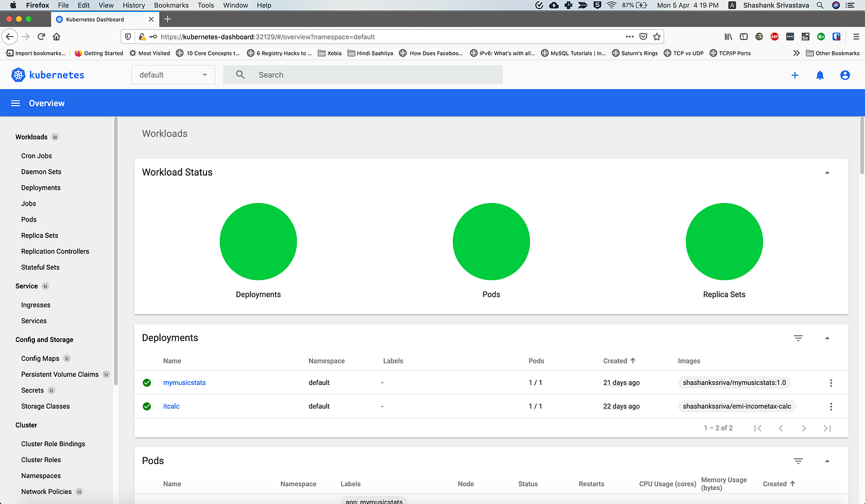This screenshot has width=865, height=504.
Task: Open the Getting Started bookmark
Action: pyautogui.click(x=99, y=53)
